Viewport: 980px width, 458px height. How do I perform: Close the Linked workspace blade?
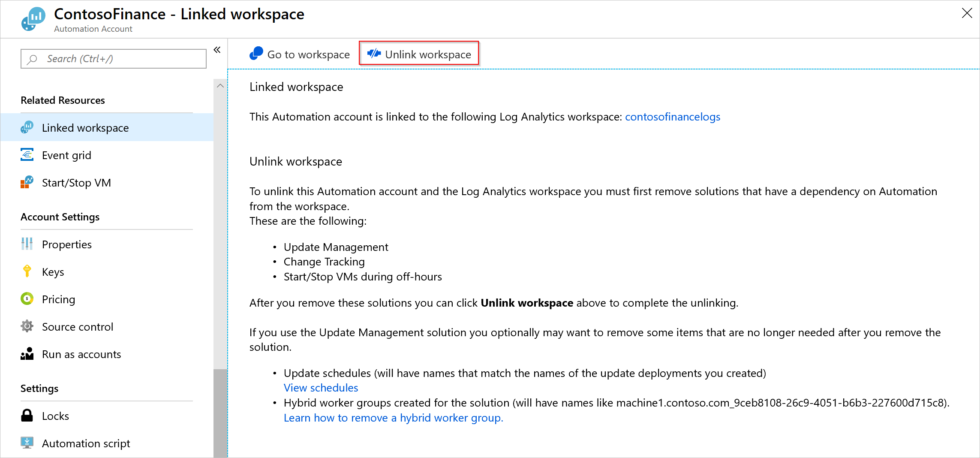967,13
